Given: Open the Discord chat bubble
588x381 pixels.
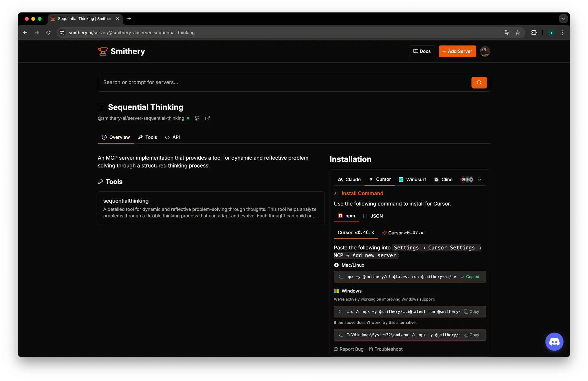Looking at the screenshot, I should click(x=554, y=342).
